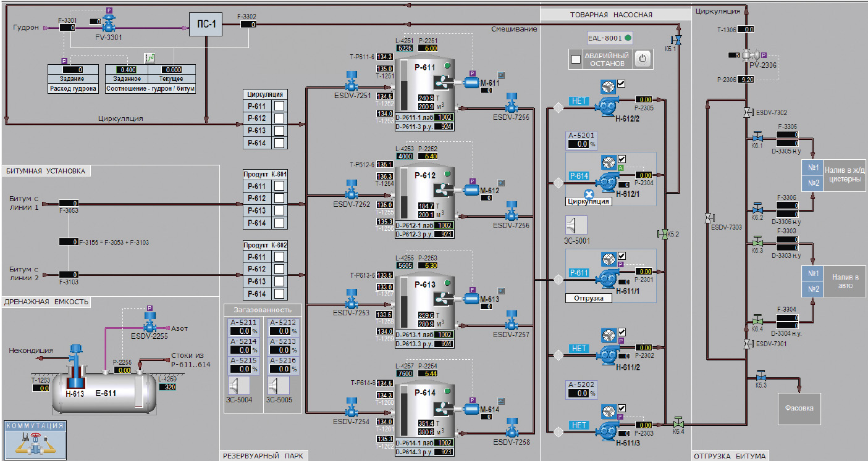
Task: Select the К6.1 loading valve
Action: [757, 137]
